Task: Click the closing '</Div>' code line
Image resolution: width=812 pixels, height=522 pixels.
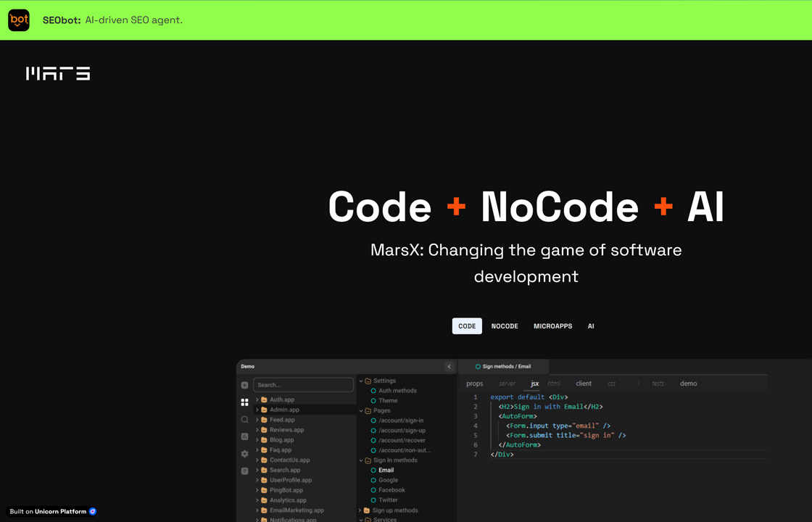Action: click(x=502, y=455)
